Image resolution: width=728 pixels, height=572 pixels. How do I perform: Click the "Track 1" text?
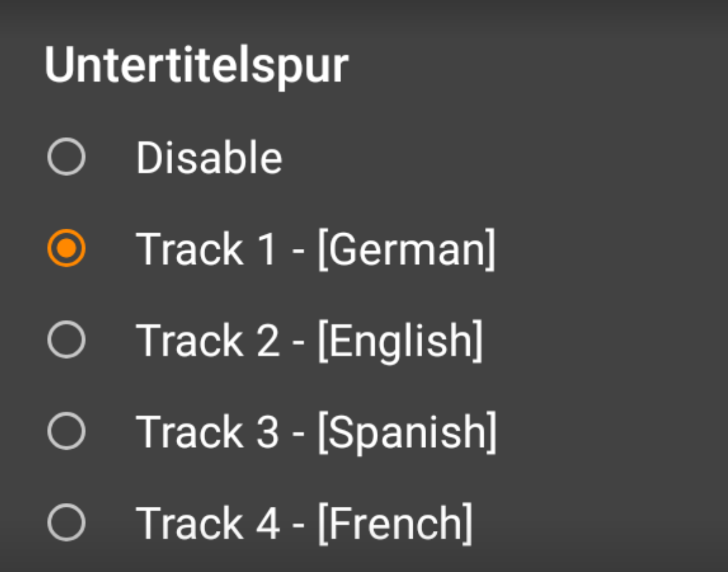click(x=206, y=249)
